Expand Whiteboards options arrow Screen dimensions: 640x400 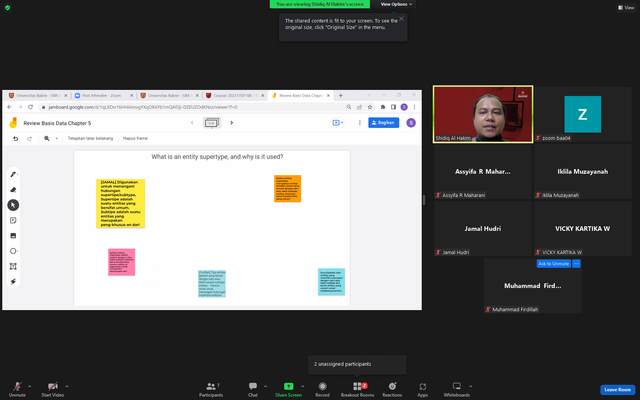[471, 386]
